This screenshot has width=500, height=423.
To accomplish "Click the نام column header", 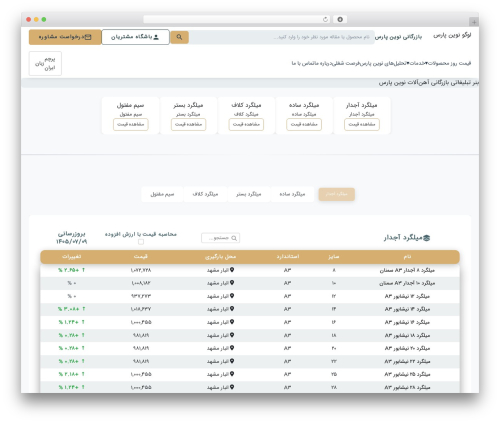I will point(407,257).
